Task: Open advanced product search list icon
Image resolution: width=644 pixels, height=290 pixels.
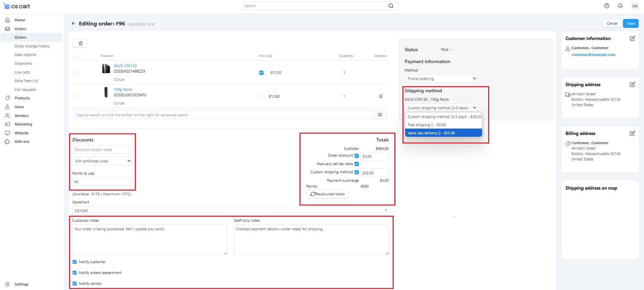Action: [380, 115]
